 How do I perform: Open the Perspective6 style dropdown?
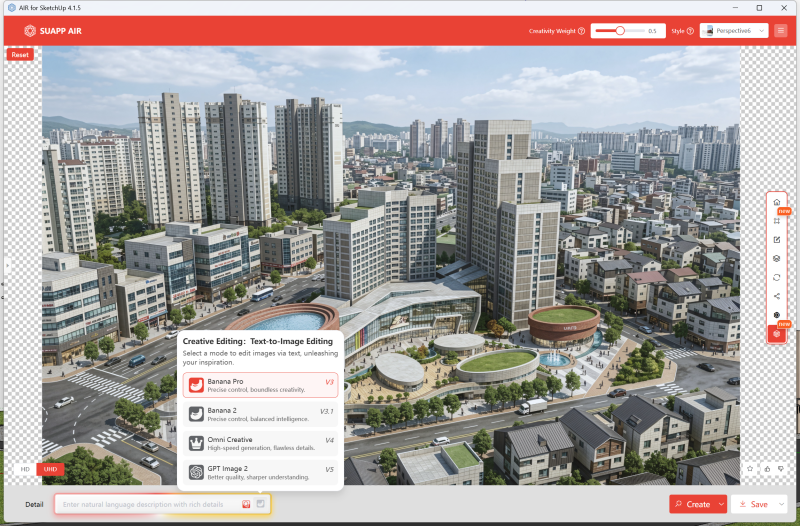point(734,31)
